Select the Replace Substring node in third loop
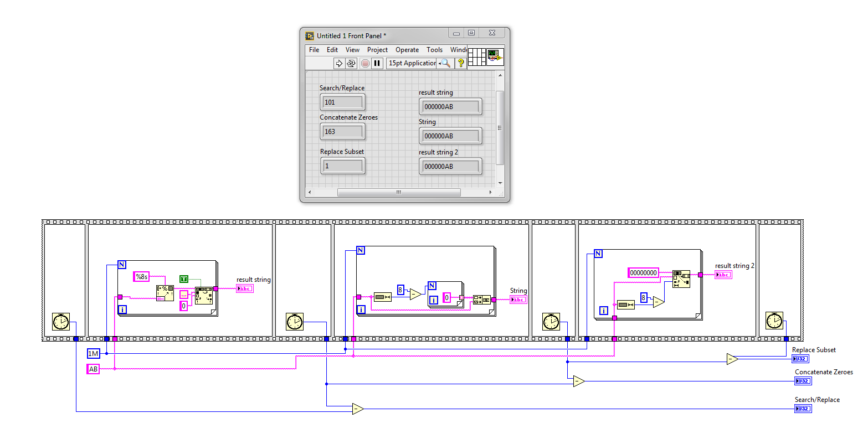 click(681, 280)
